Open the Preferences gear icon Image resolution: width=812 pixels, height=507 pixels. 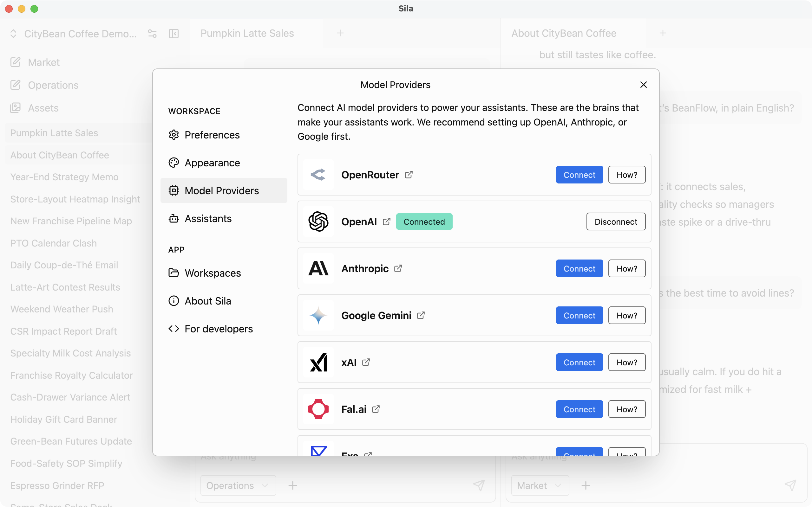click(x=174, y=135)
